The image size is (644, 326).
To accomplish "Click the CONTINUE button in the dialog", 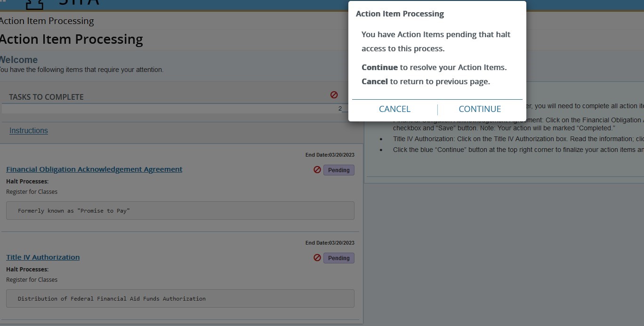I will pyautogui.click(x=479, y=109).
